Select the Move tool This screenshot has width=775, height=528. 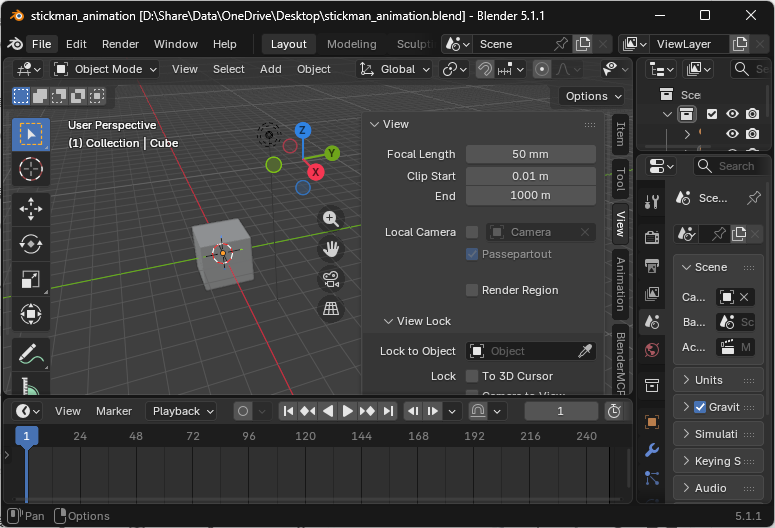coord(31,209)
